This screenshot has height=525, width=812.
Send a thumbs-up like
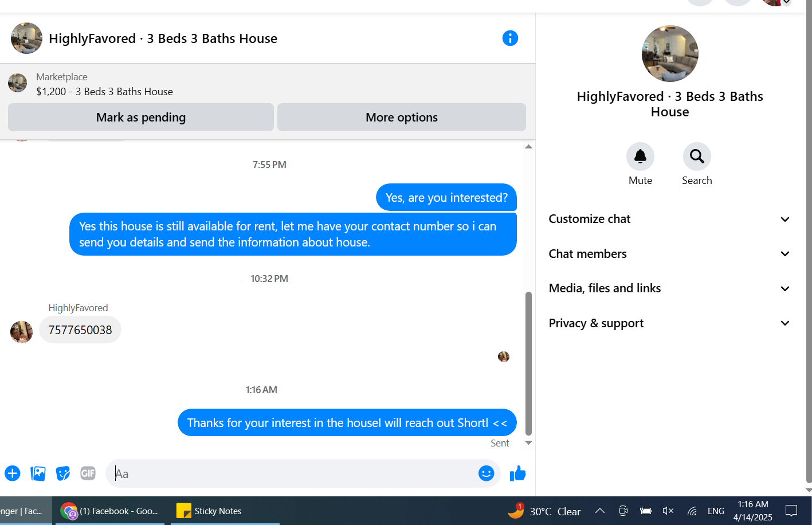click(517, 473)
